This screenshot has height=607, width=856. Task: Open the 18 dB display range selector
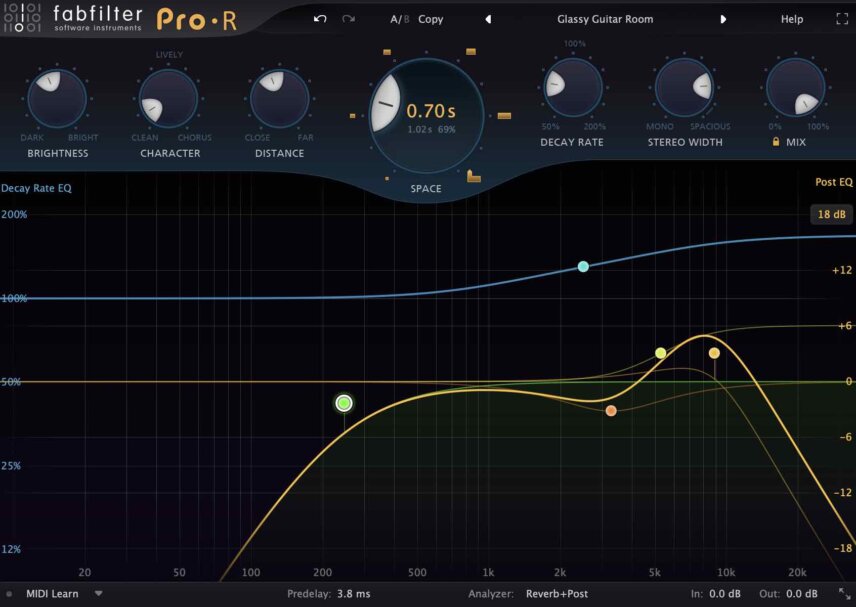tap(831, 215)
